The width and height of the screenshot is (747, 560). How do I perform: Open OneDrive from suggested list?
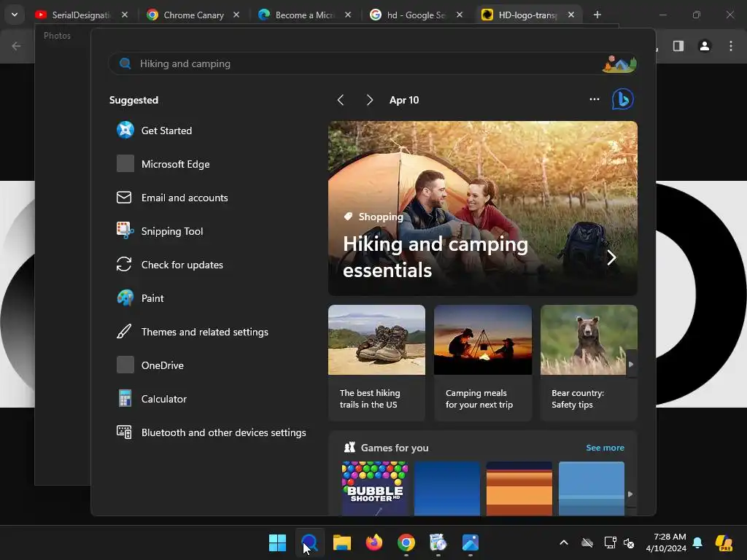click(x=150, y=365)
